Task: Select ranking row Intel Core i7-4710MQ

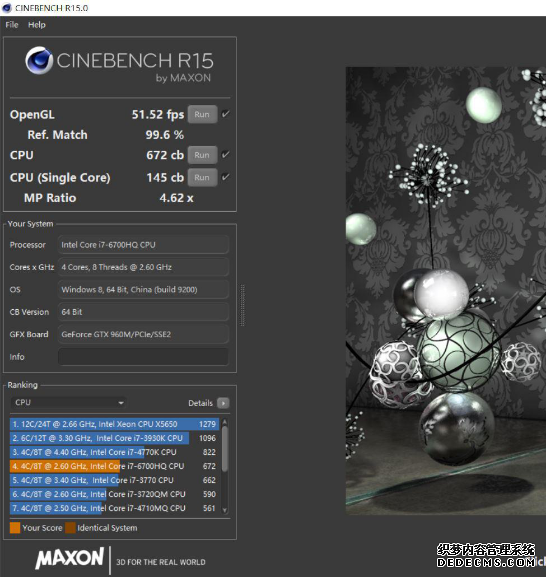Action: pyautogui.click(x=114, y=508)
